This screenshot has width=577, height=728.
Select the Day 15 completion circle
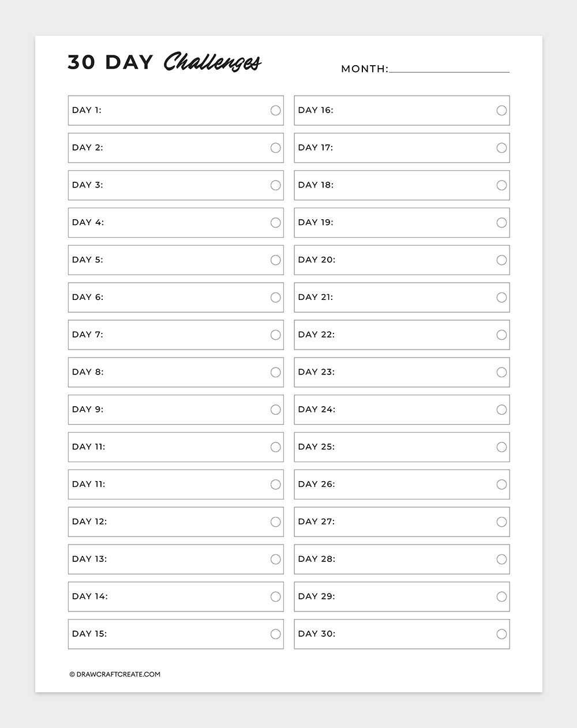click(276, 634)
